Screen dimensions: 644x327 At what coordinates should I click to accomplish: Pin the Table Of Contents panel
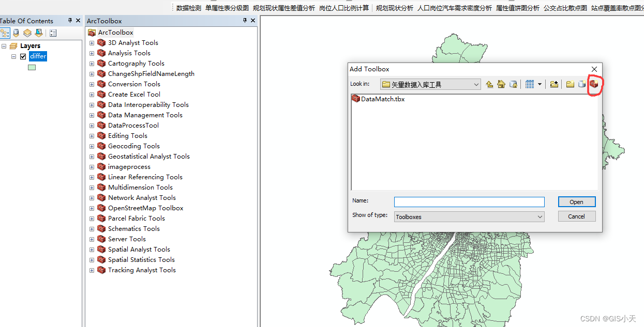click(x=69, y=21)
